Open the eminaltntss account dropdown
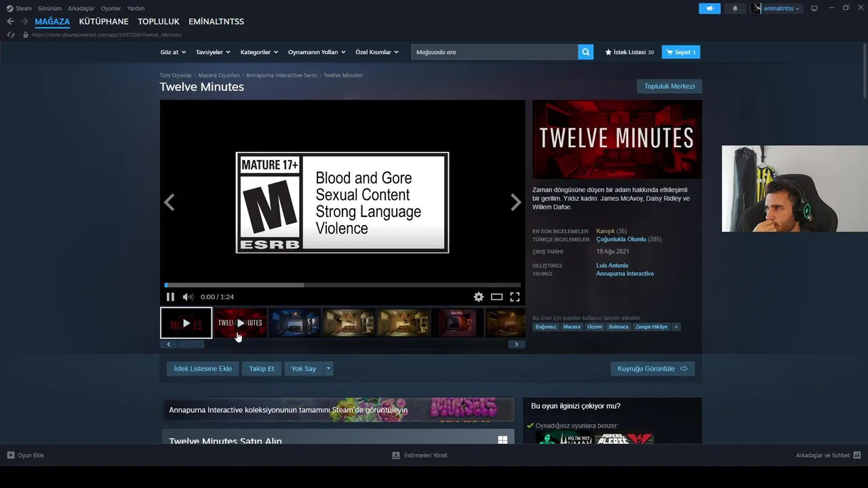 click(776, 8)
